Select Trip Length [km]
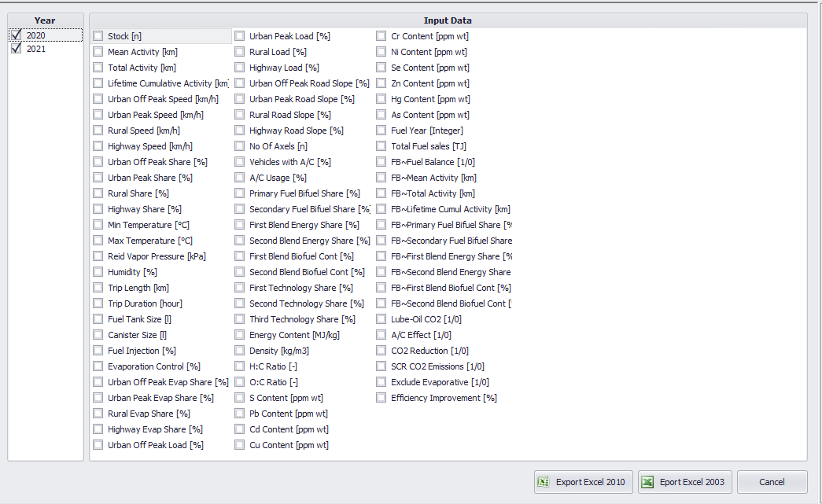 coord(98,287)
